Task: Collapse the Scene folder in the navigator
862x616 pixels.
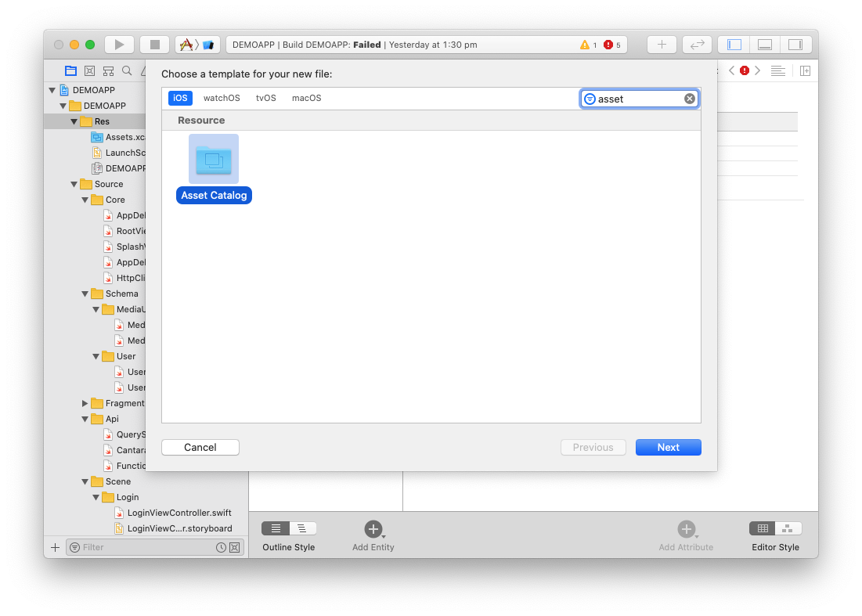Action: point(84,481)
